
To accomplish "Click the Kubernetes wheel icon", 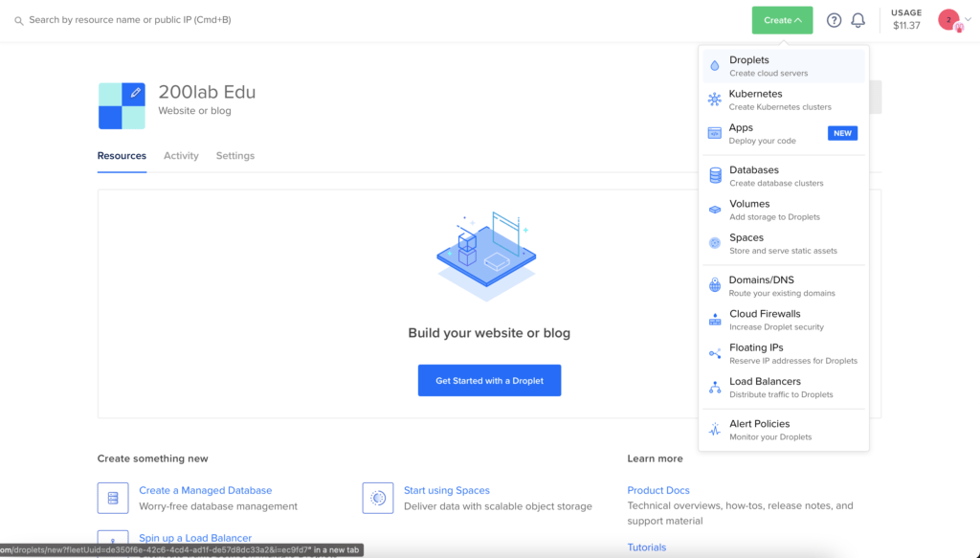I will click(714, 100).
